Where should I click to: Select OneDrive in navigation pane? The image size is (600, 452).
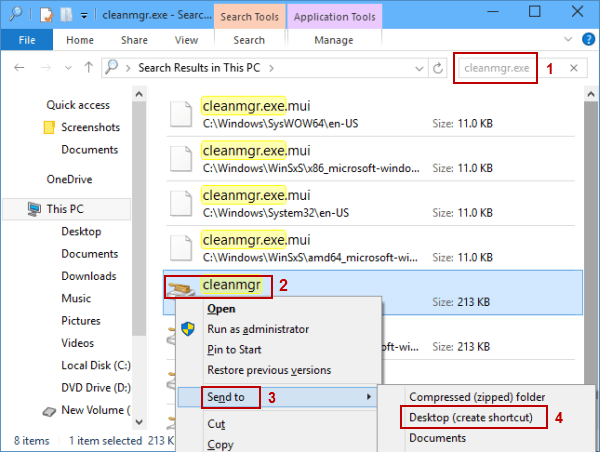point(69,179)
